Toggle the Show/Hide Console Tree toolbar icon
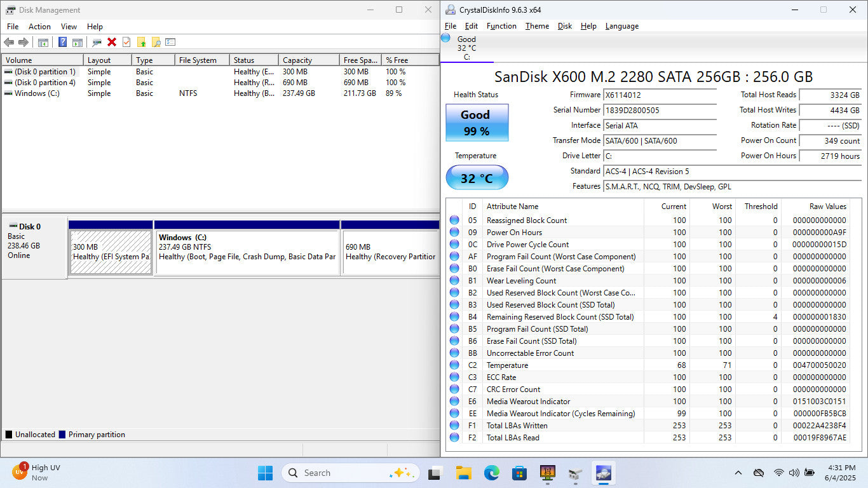The image size is (868, 488). (x=43, y=42)
